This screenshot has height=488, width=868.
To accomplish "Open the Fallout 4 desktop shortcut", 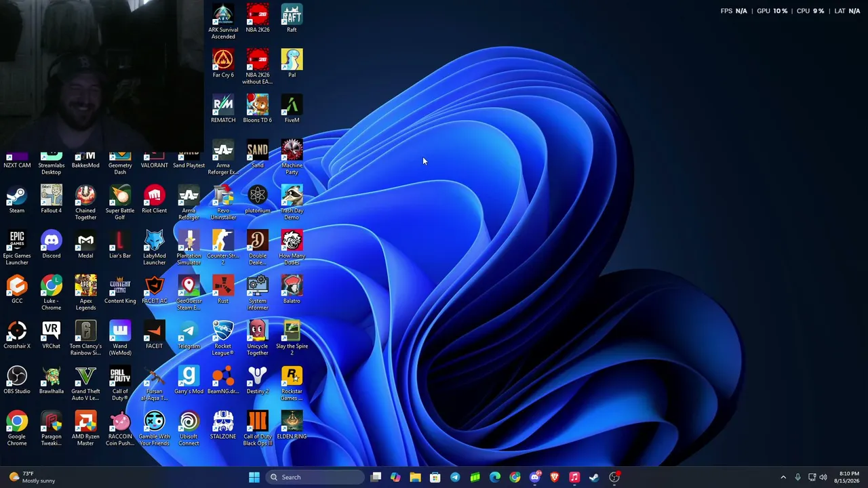I will [x=51, y=199].
